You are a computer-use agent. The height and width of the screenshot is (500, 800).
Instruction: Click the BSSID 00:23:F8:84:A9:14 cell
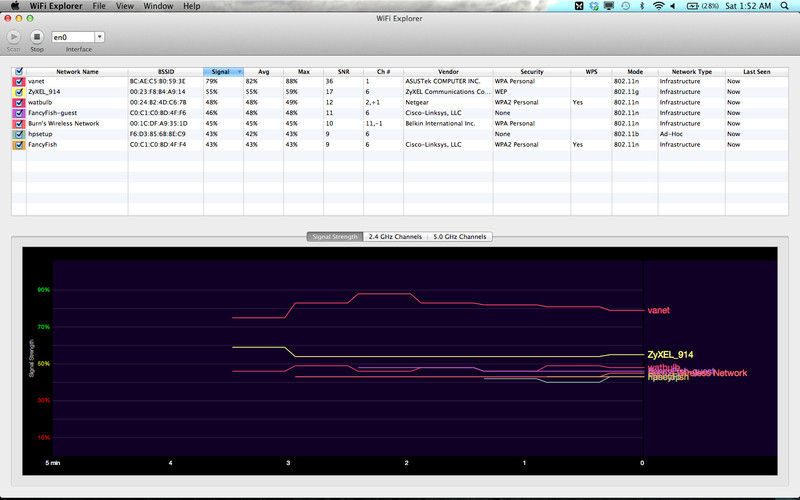tap(166, 92)
